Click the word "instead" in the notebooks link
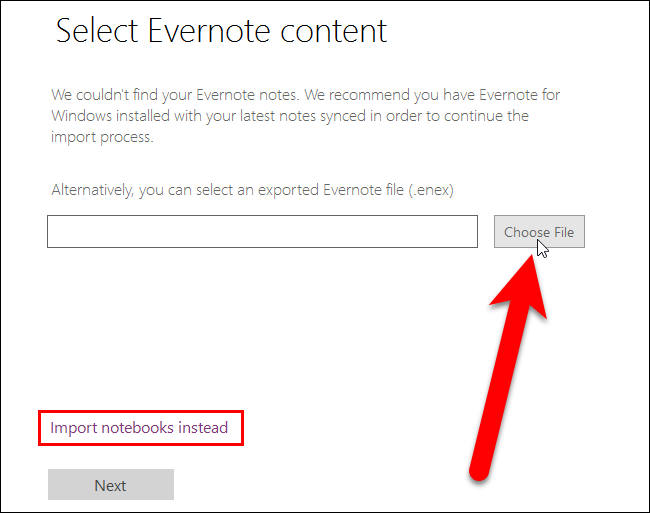 pyautogui.click(x=203, y=428)
